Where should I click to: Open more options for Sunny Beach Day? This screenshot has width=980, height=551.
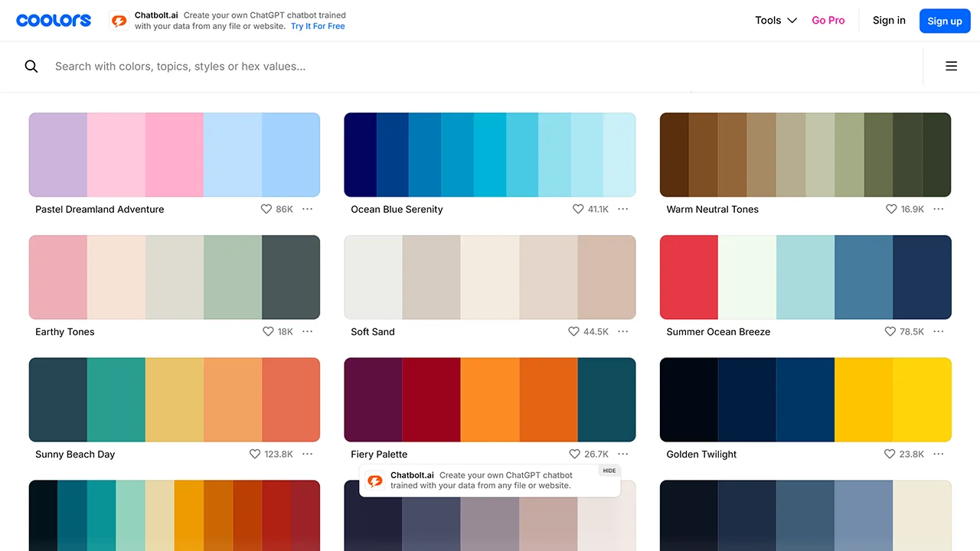coord(307,454)
